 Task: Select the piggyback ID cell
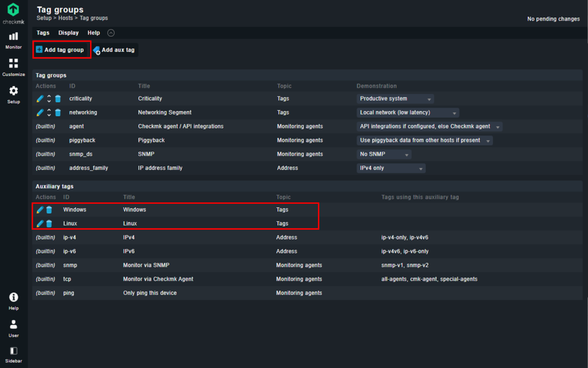(x=82, y=140)
